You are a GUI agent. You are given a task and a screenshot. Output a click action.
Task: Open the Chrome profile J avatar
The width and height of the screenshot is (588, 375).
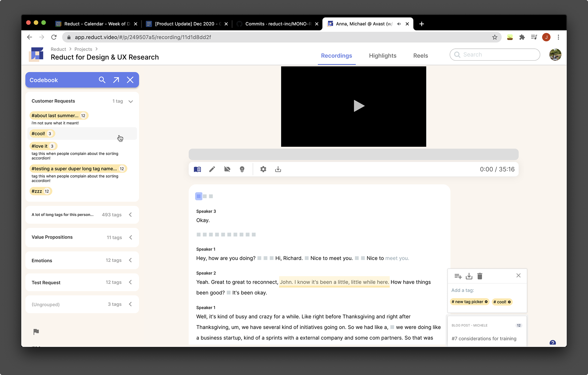point(546,37)
